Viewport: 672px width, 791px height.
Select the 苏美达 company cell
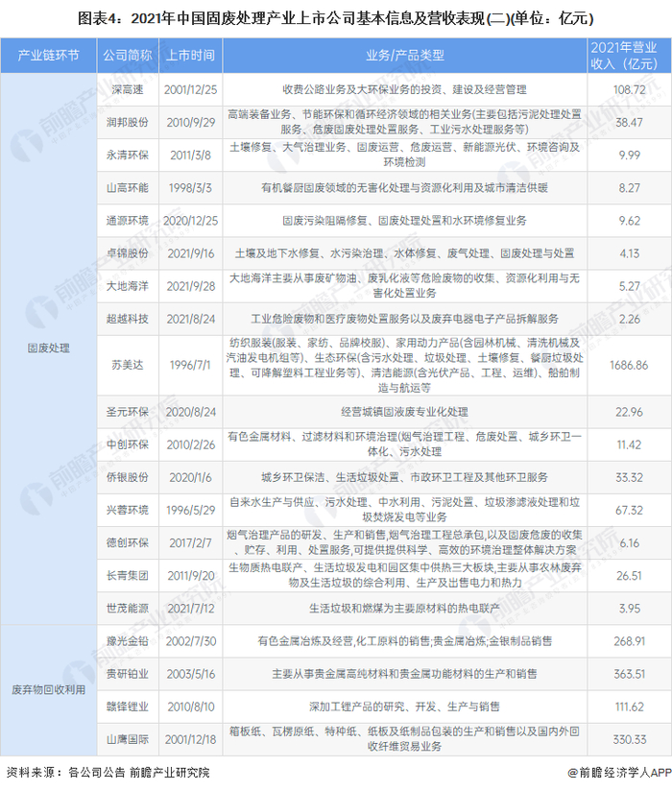(x=128, y=365)
